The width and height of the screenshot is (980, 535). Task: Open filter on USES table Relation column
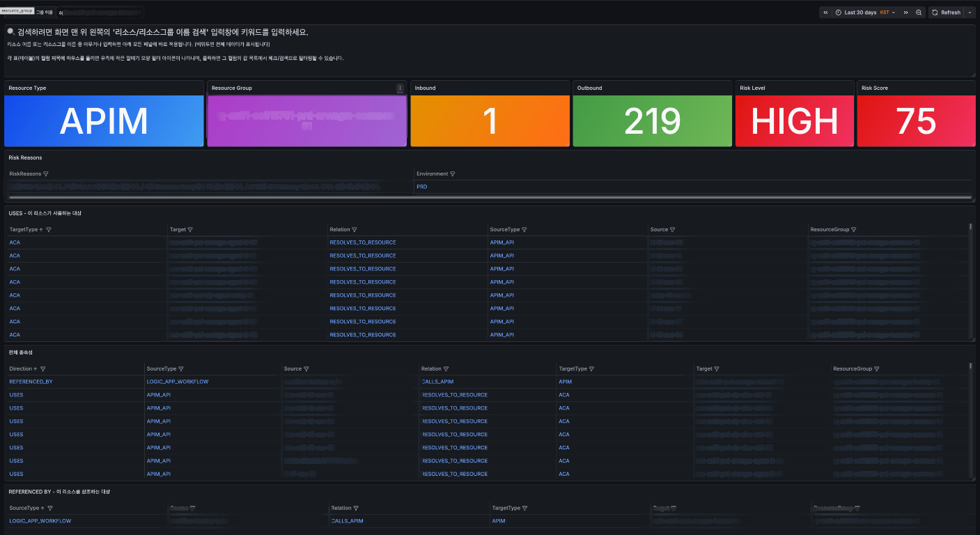coord(355,229)
